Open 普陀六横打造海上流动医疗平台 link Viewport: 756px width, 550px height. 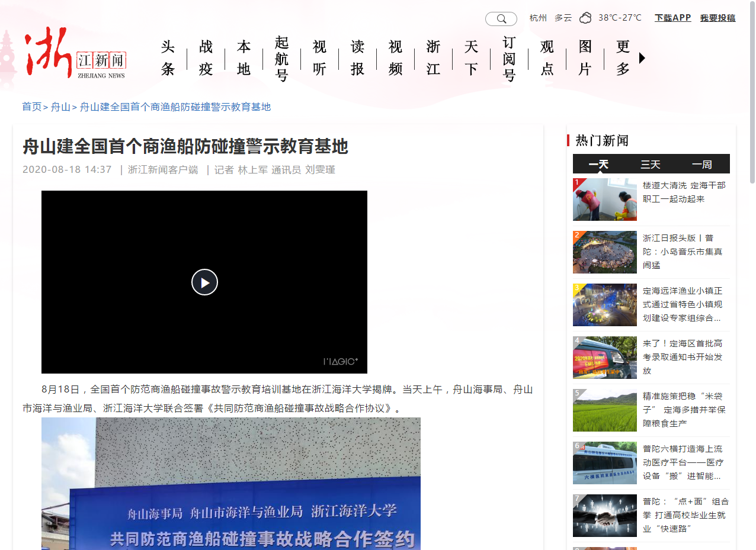(683, 462)
